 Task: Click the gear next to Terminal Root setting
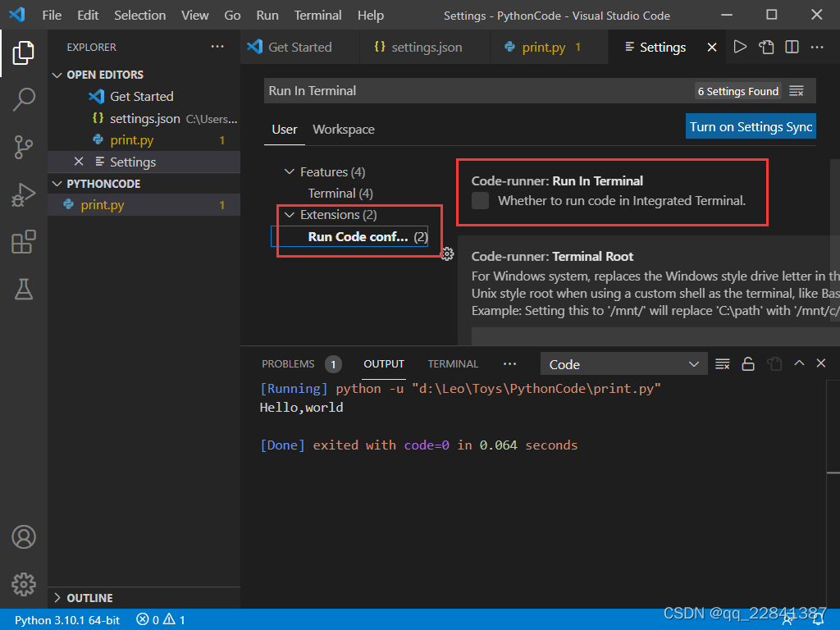pos(447,254)
